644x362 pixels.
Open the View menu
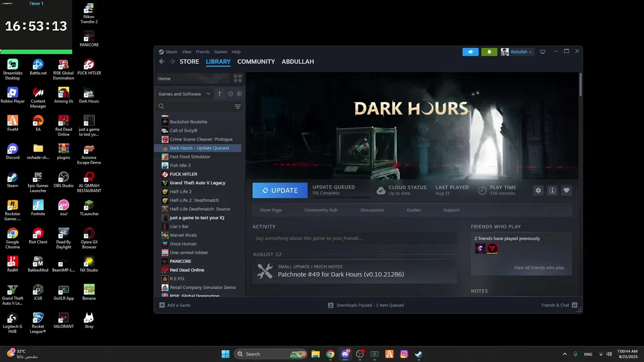(x=187, y=52)
